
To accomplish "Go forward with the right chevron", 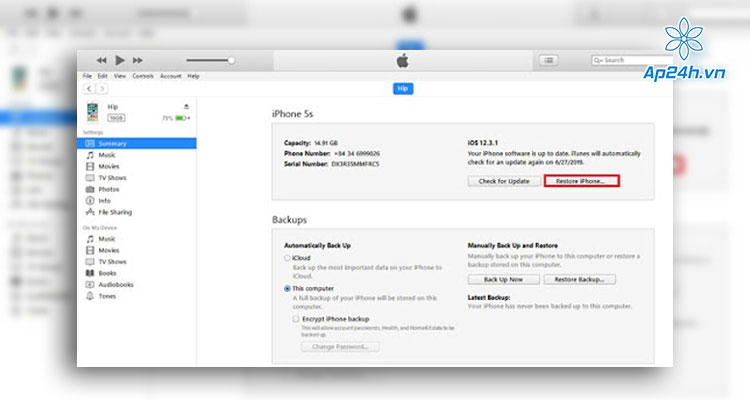I will coord(102,89).
